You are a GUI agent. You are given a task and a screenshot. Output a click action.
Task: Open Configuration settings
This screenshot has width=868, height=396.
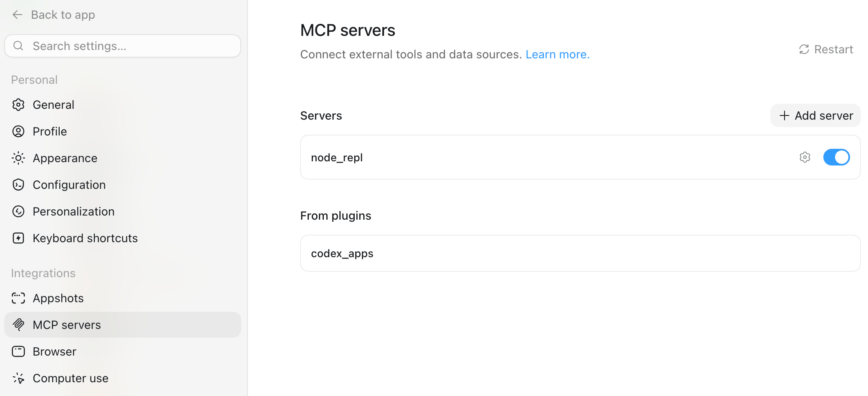point(123,185)
